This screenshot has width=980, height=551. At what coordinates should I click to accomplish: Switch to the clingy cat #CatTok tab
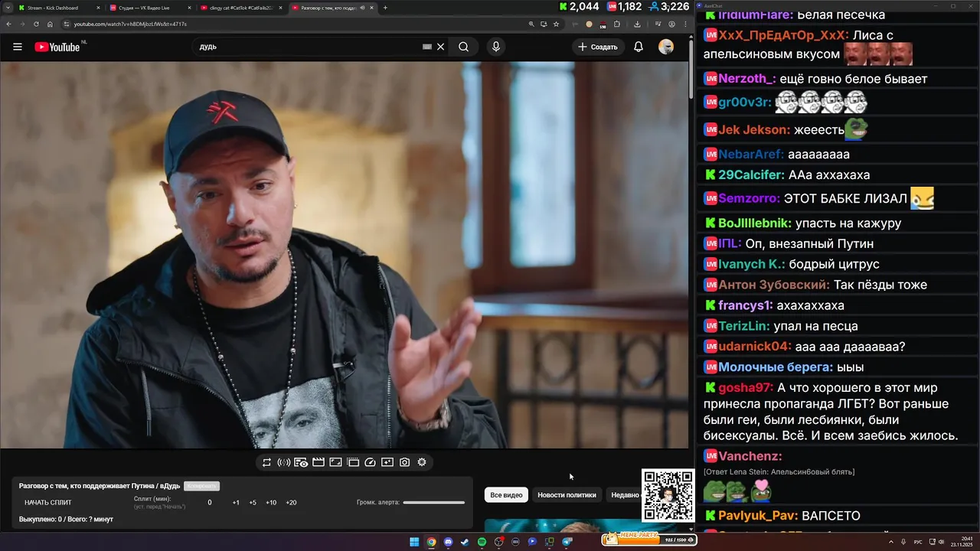[242, 8]
